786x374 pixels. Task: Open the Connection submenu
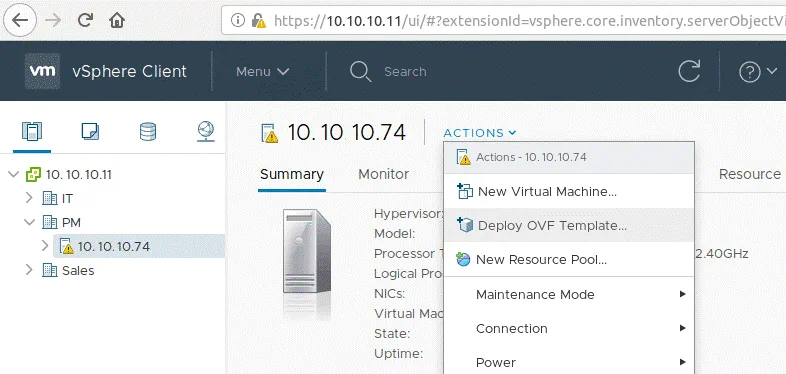[569, 328]
